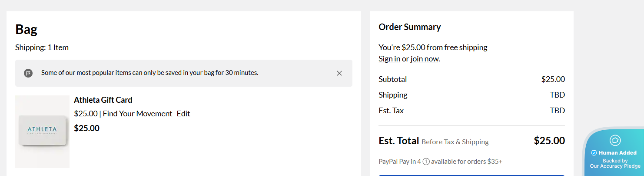The height and width of the screenshot is (176, 644).
Task: Follow the Sign in link
Action: pyautogui.click(x=389, y=59)
